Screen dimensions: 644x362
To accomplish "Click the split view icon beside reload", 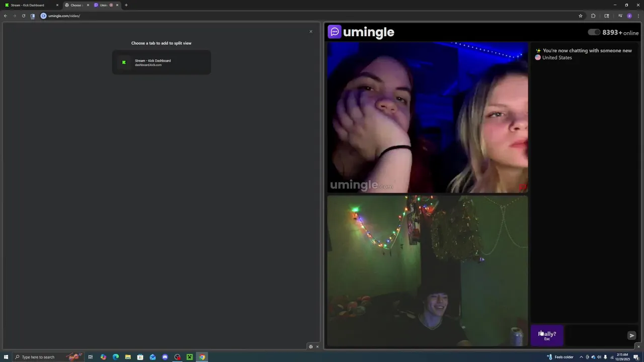I will tap(33, 16).
